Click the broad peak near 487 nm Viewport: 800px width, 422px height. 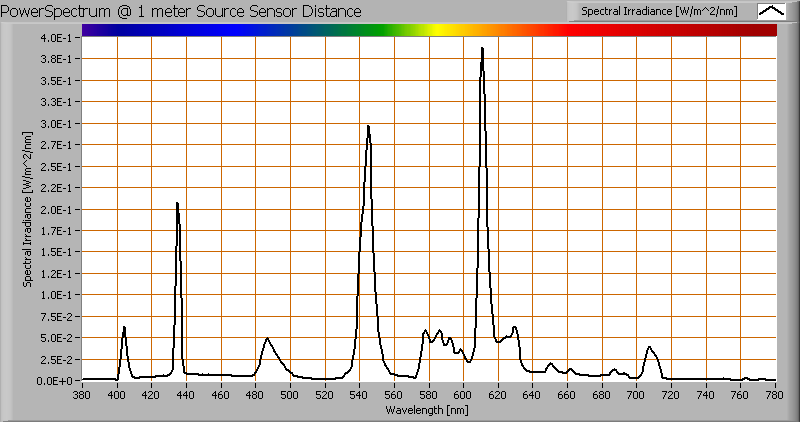pos(267,340)
